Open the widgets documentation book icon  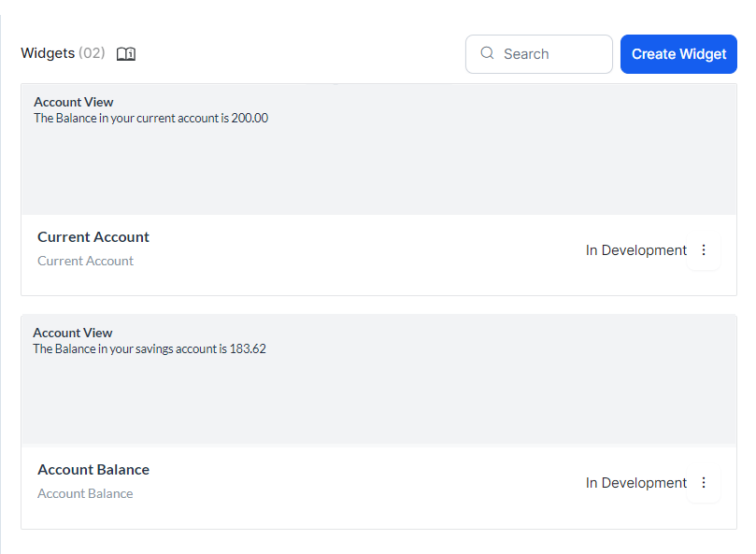[126, 54]
